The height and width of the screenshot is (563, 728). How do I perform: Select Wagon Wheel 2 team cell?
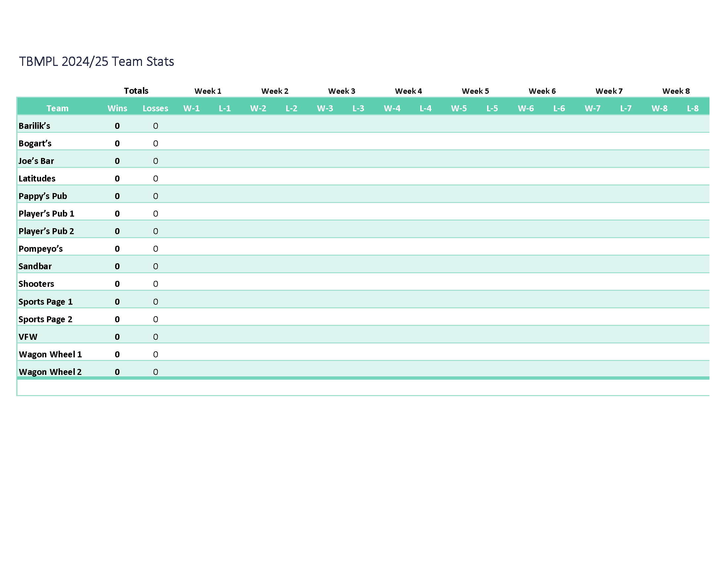50,372
